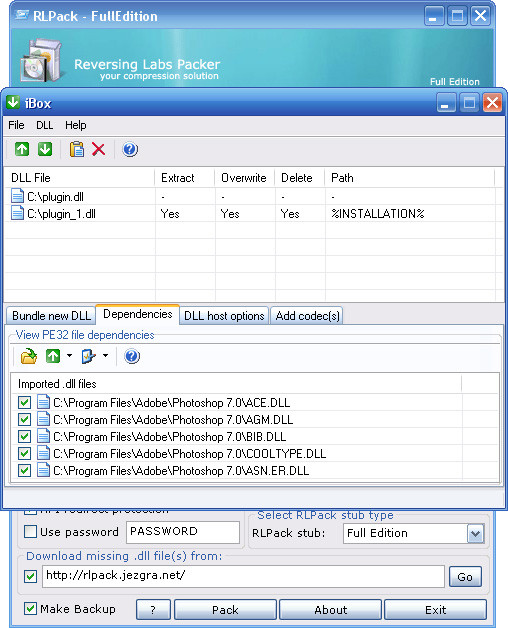
Task: Uncheck the BIB.DLL checkbox
Action: coord(24,437)
